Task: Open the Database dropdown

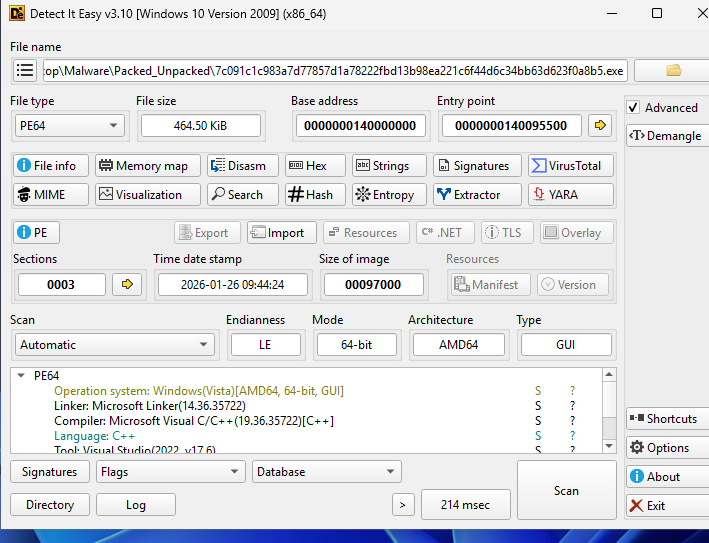Action: [326, 472]
